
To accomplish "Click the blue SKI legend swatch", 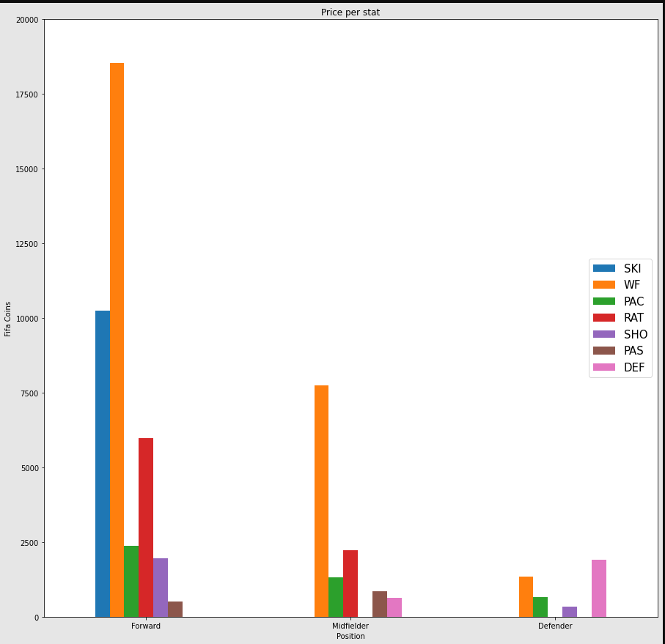I will coord(604,268).
